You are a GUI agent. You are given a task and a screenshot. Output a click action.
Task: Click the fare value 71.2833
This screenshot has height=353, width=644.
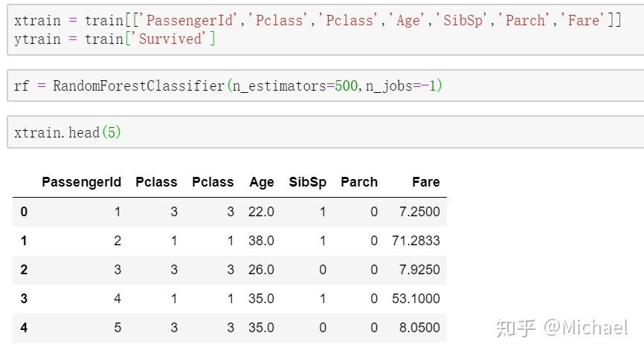pos(416,241)
